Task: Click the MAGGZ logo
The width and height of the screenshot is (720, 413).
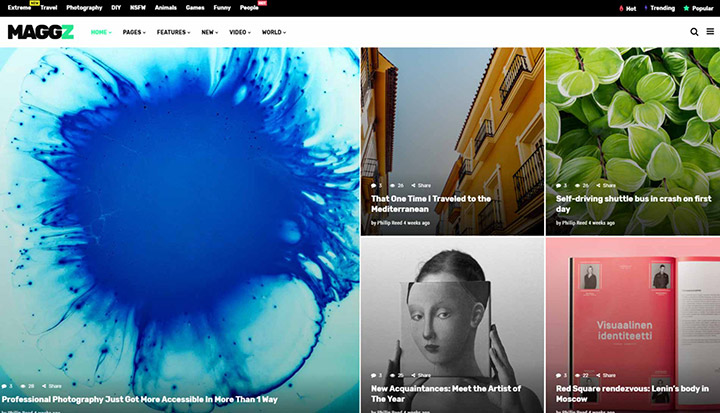Action: (40, 32)
